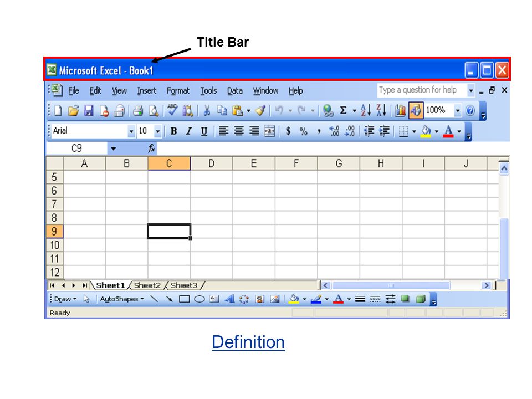Toggle Bold formatting
This screenshot has width=532, height=399.
pyautogui.click(x=173, y=131)
